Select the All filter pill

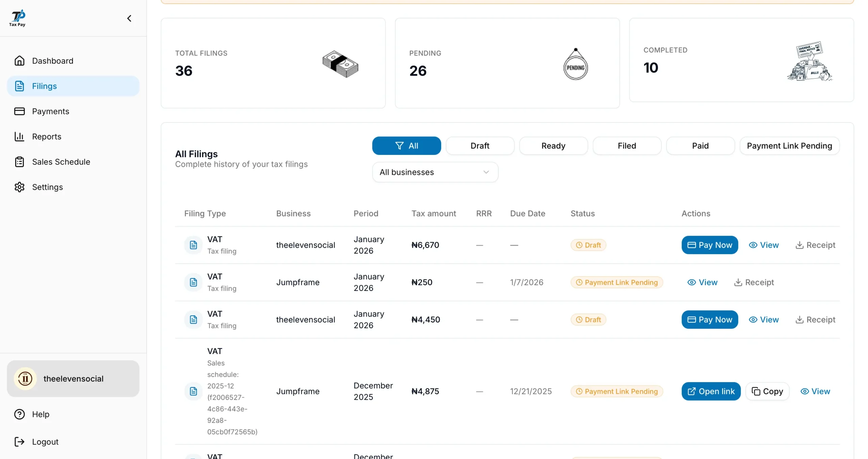point(406,146)
